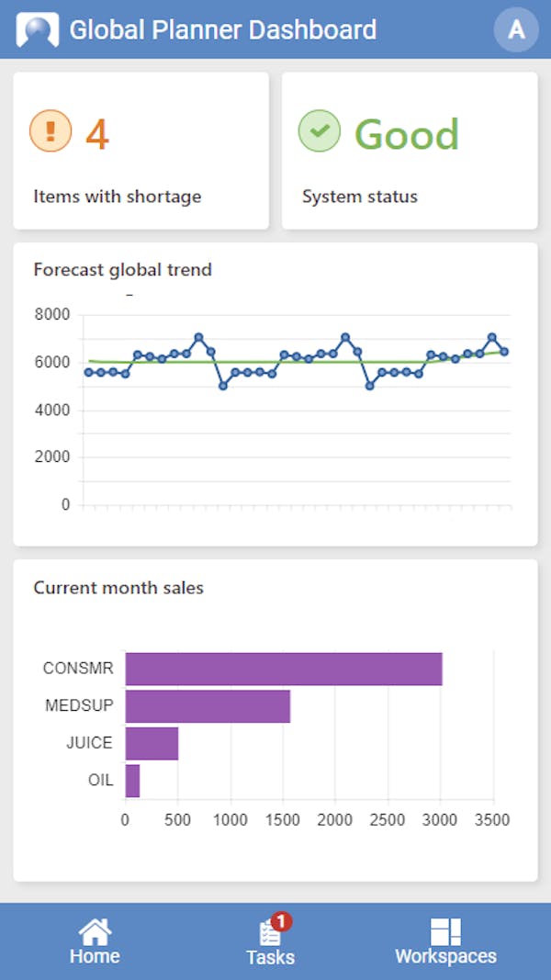Open the Tasks checklist icon
551x980 pixels.
(x=269, y=934)
